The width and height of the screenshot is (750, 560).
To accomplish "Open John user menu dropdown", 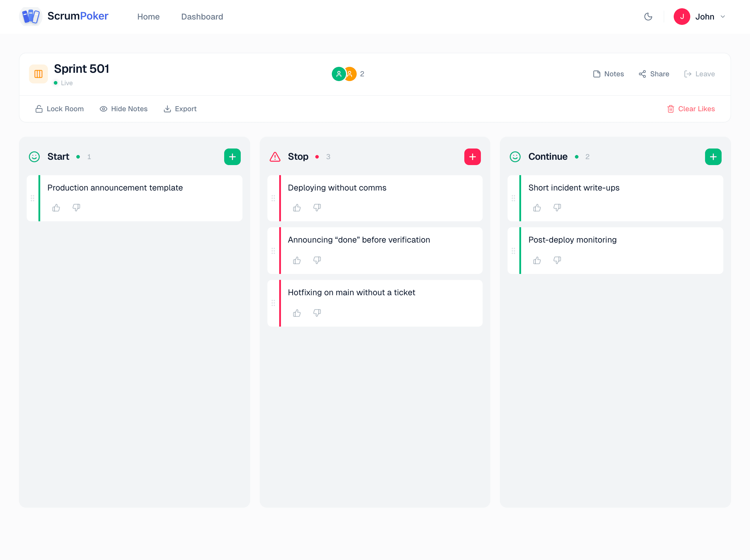I will point(700,17).
